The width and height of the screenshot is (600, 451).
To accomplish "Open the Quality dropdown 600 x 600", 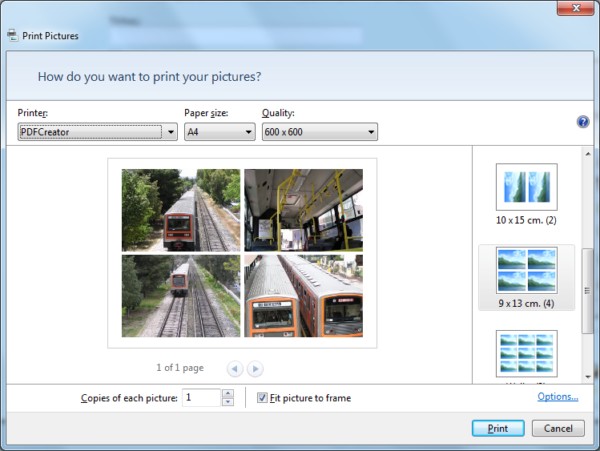I will pyautogui.click(x=320, y=132).
